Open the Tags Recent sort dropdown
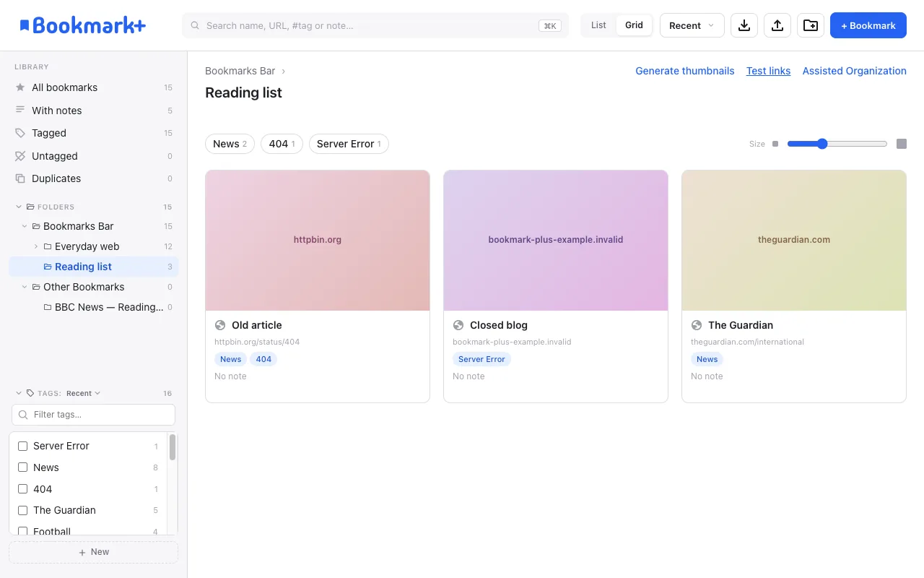Screen dimensions: 924x578 [83, 394]
